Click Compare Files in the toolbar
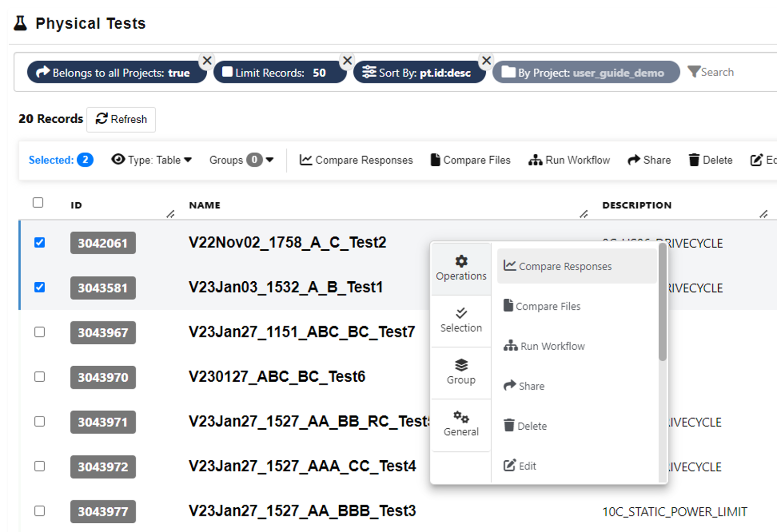This screenshot has width=777, height=532. coord(470,160)
